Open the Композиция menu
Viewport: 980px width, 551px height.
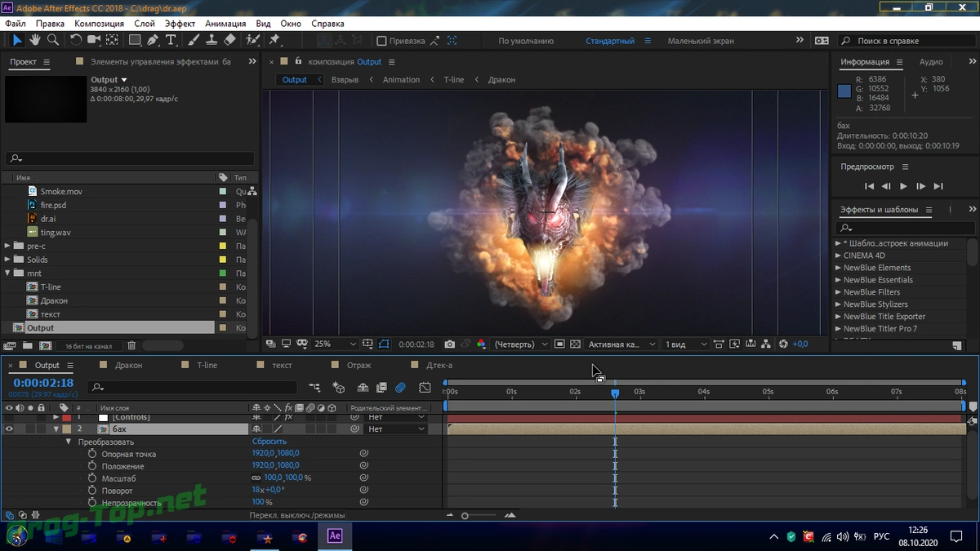[99, 24]
